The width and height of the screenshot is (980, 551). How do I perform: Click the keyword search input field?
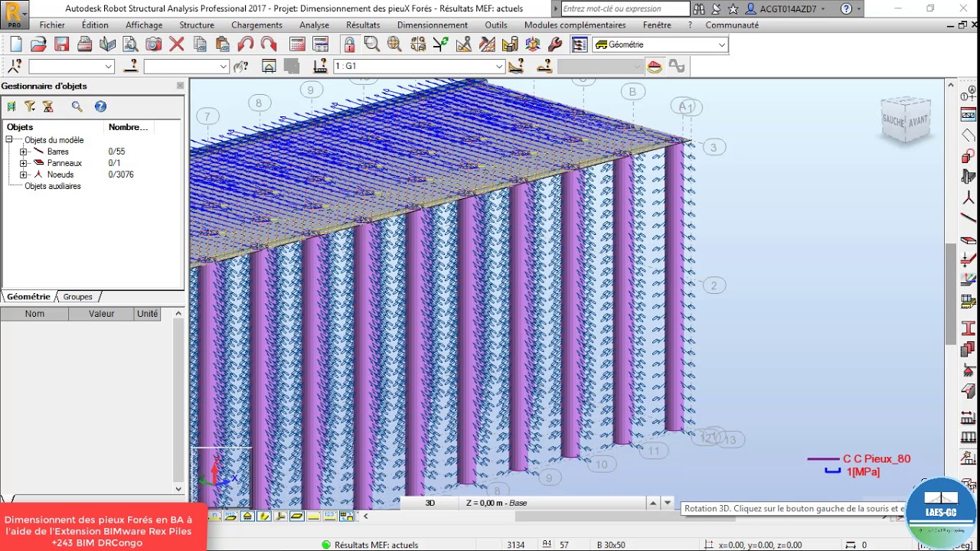[x=625, y=9]
